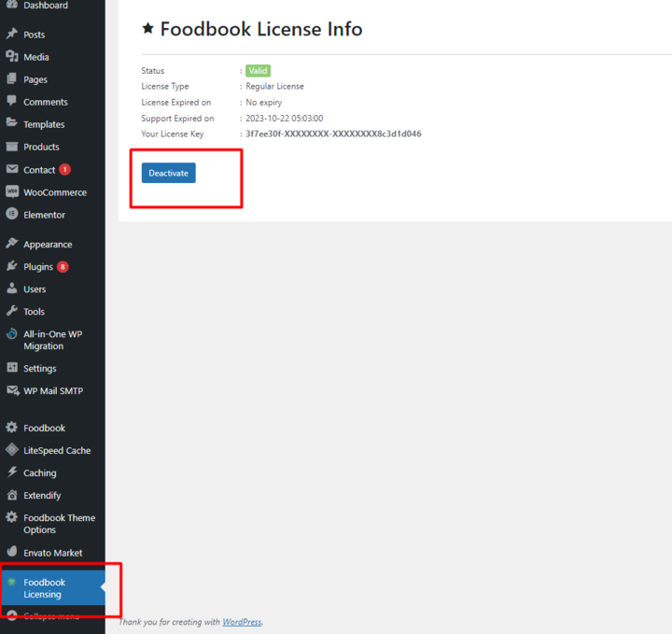Click the Valid status badge

pos(258,71)
